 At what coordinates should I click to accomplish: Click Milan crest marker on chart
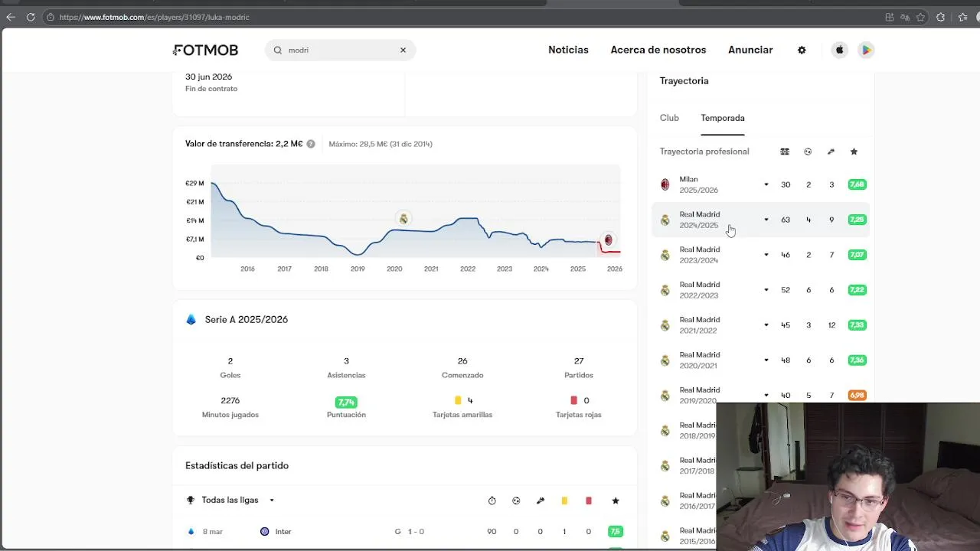(608, 240)
